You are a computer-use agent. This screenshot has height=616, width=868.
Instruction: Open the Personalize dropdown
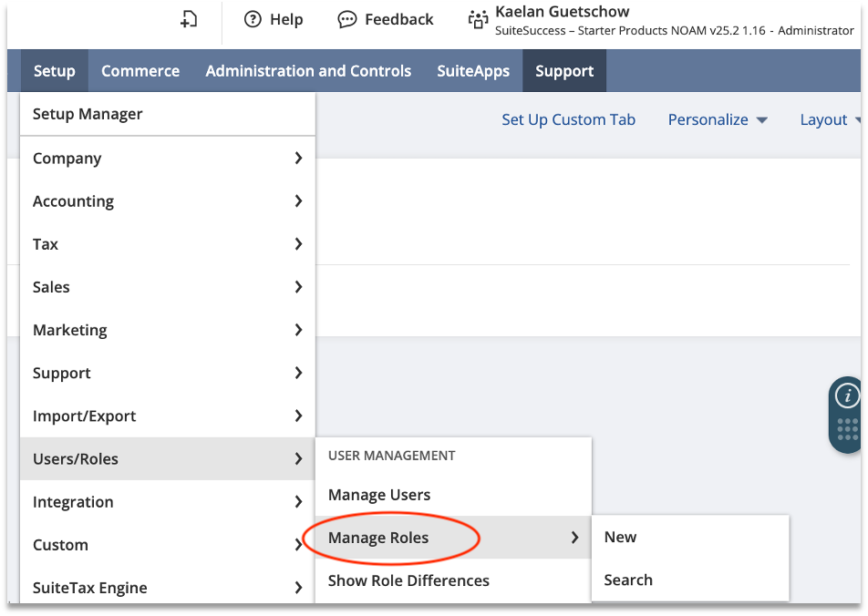pos(718,119)
